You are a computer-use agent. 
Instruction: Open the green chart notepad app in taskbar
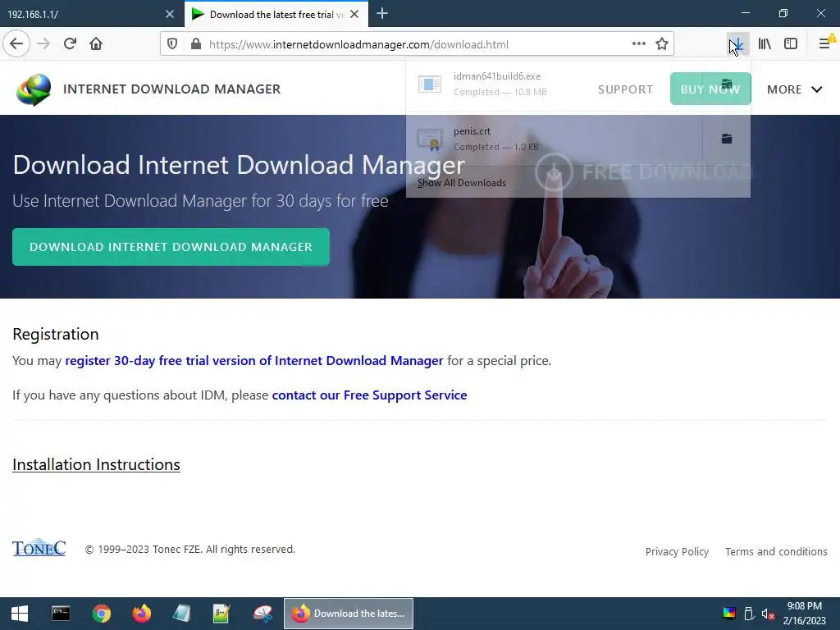pos(221,614)
